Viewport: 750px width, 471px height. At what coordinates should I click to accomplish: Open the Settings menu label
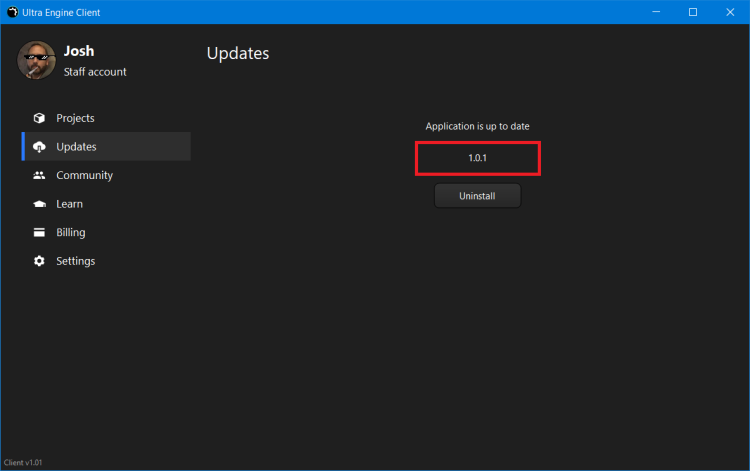75,261
